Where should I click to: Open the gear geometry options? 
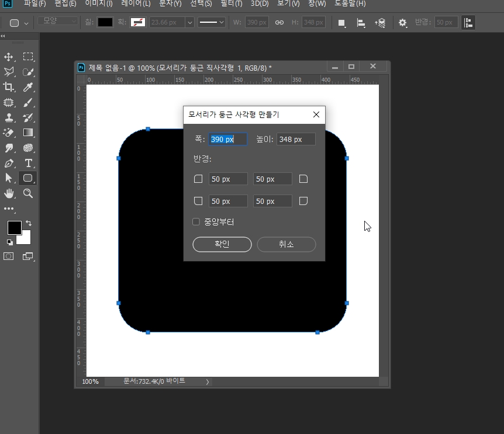(402, 23)
